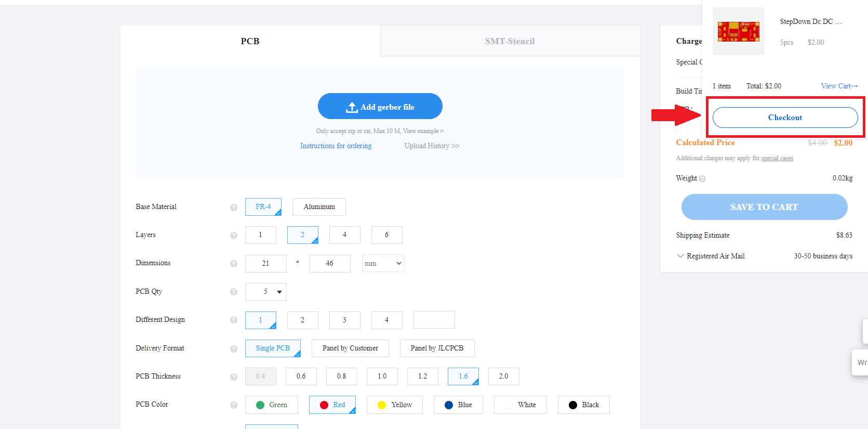Pick Black PCB color
Screen dimensions: 868x429
[584, 405]
